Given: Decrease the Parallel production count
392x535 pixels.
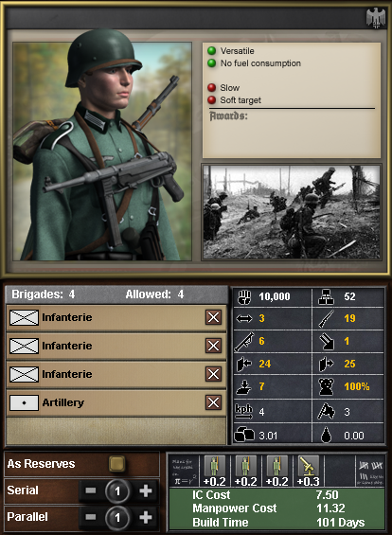Looking at the screenshot, I should tap(90, 517).
